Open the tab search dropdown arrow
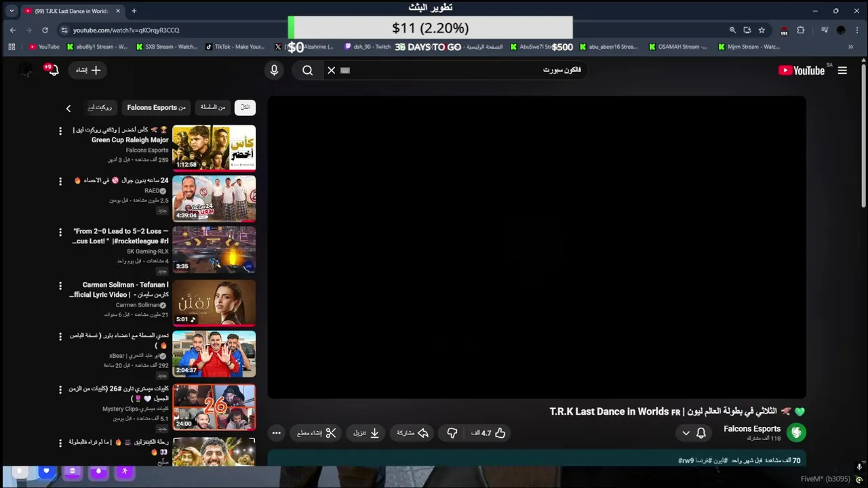 tap(12, 11)
